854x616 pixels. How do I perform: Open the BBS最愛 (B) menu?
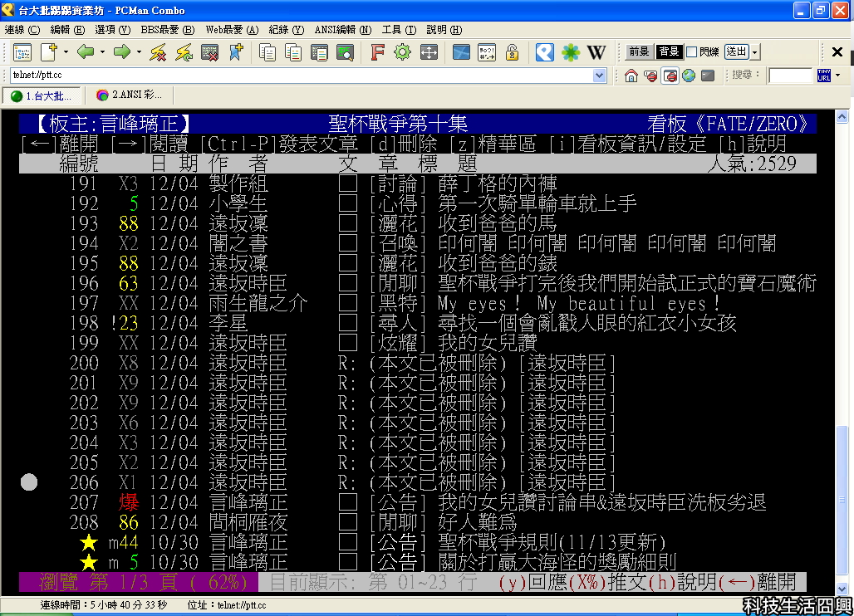point(167,29)
